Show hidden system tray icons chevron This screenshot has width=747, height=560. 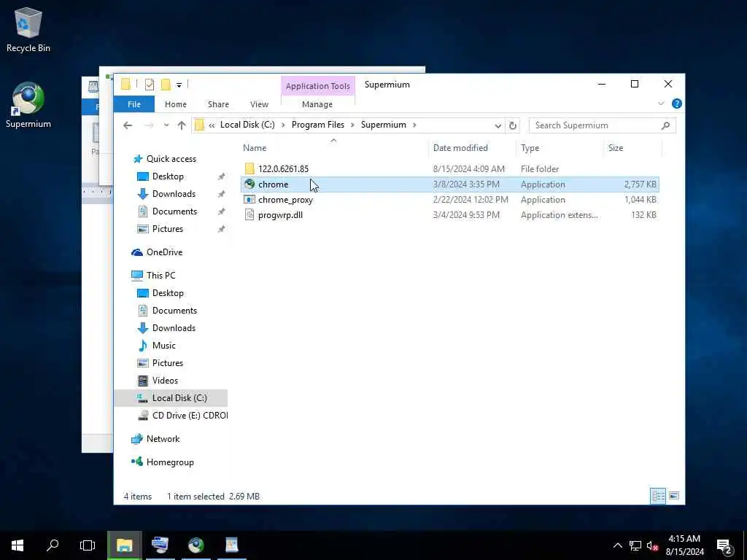click(617, 545)
